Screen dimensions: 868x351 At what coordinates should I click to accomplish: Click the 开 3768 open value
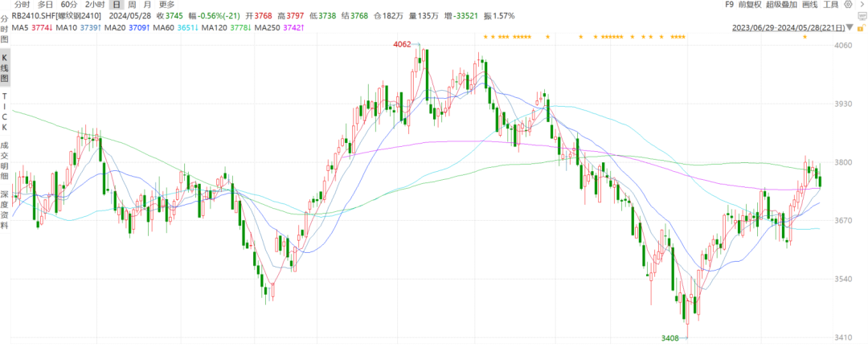[259, 15]
